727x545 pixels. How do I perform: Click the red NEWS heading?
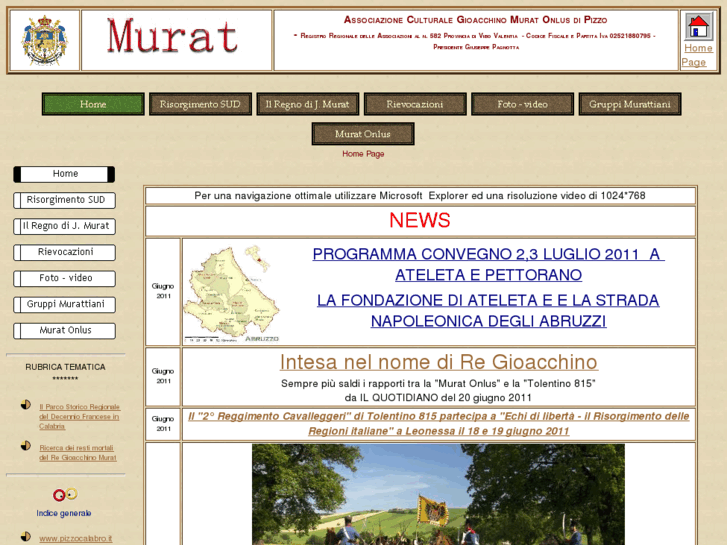pyautogui.click(x=420, y=220)
